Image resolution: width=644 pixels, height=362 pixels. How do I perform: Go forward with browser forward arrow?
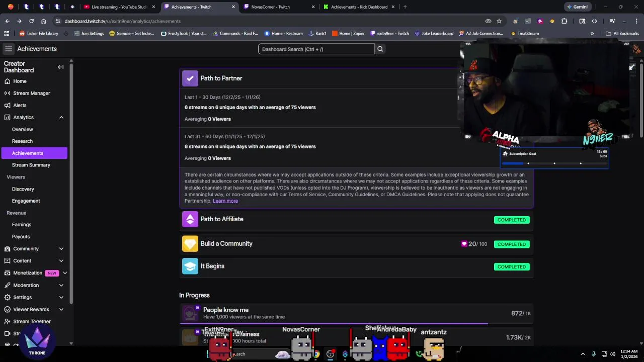(19, 21)
